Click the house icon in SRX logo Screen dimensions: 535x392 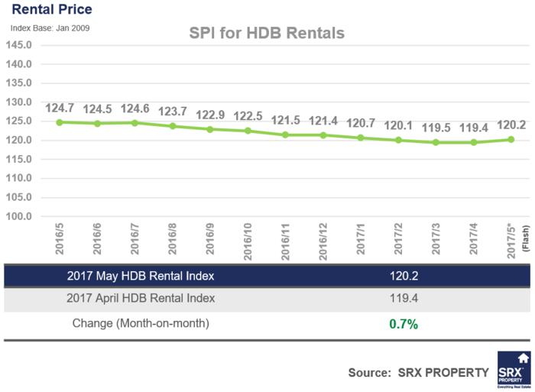click(523, 358)
